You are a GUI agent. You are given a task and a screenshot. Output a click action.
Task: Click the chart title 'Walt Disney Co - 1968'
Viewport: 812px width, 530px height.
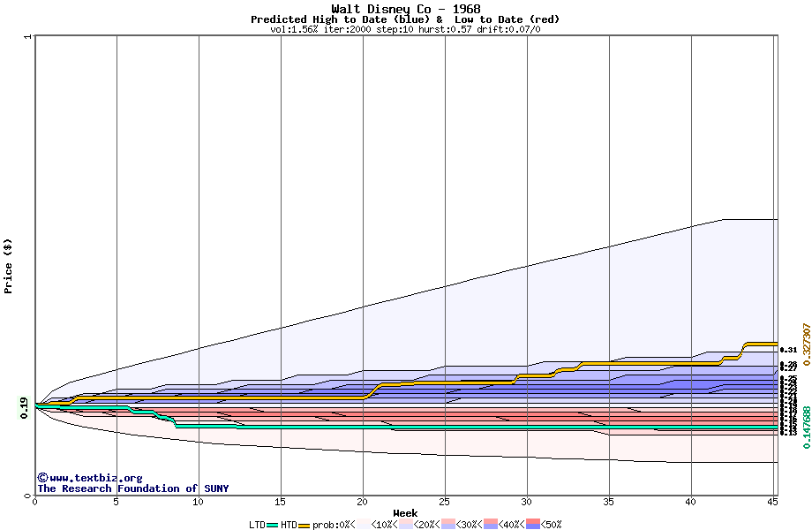click(x=406, y=9)
